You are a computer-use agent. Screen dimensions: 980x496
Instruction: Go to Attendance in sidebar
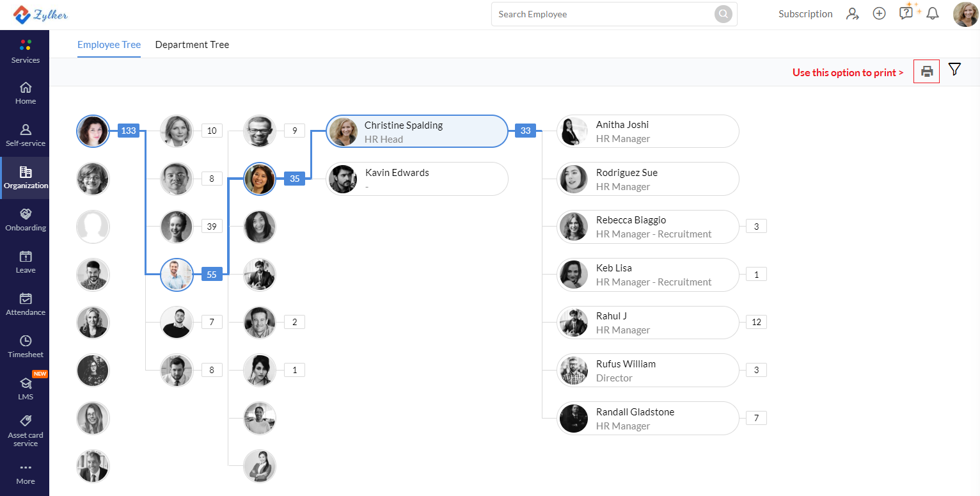(26, 304)
